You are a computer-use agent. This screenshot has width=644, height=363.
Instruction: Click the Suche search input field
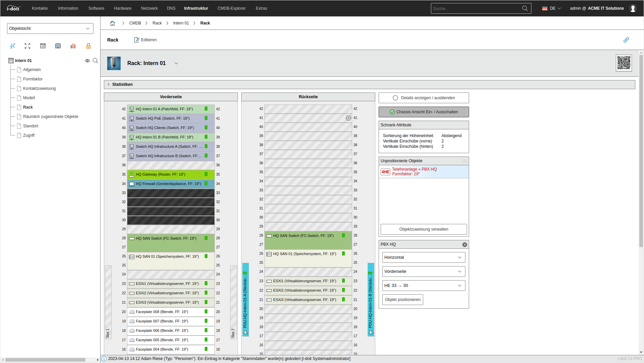[x=476, y=8]
